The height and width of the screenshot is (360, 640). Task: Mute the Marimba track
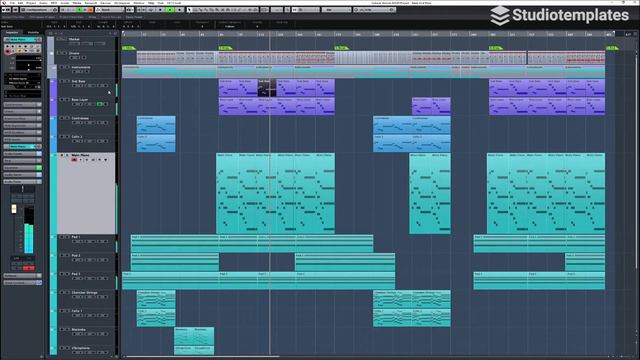(62, 329)
